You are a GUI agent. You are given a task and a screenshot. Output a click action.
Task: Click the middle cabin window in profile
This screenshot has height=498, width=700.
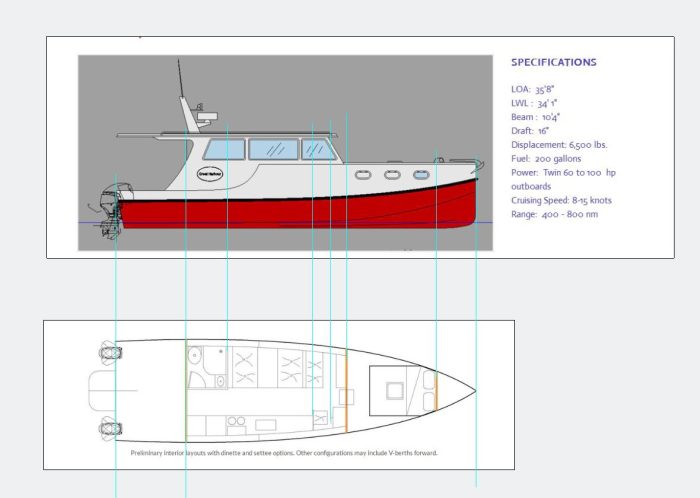[273, 149]
